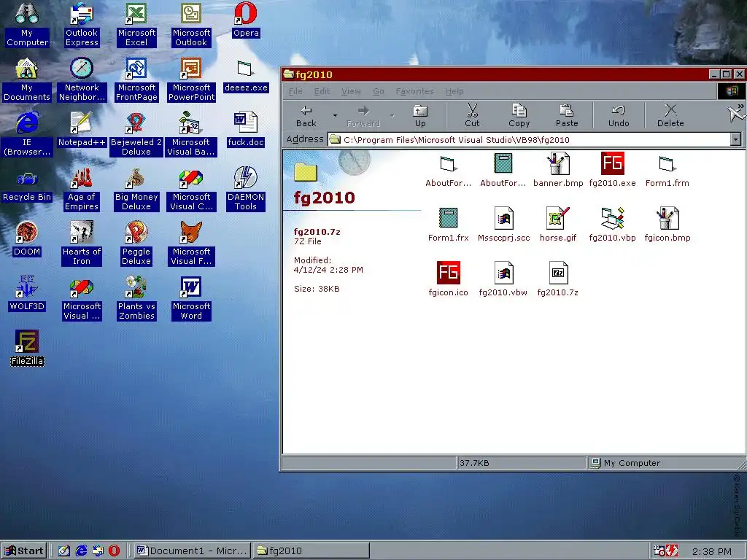
Task: Click the Cut toolbar button
Action: [472, 116]
